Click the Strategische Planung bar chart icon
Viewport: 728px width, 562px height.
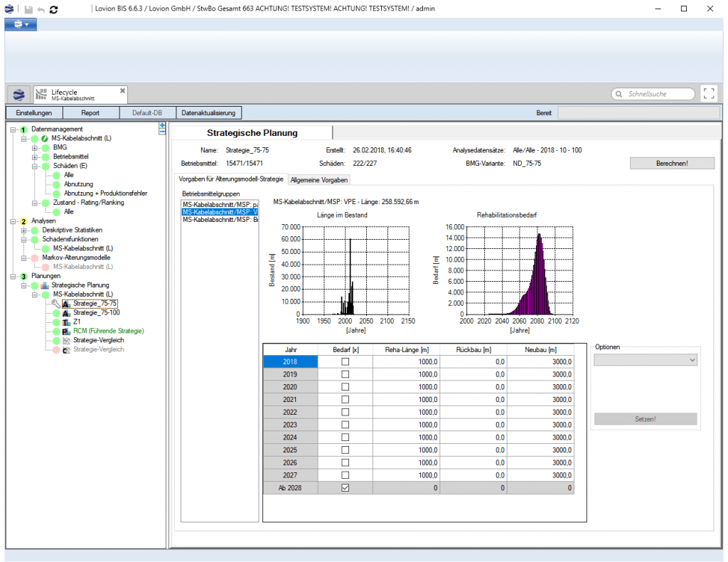coord(45,285)
